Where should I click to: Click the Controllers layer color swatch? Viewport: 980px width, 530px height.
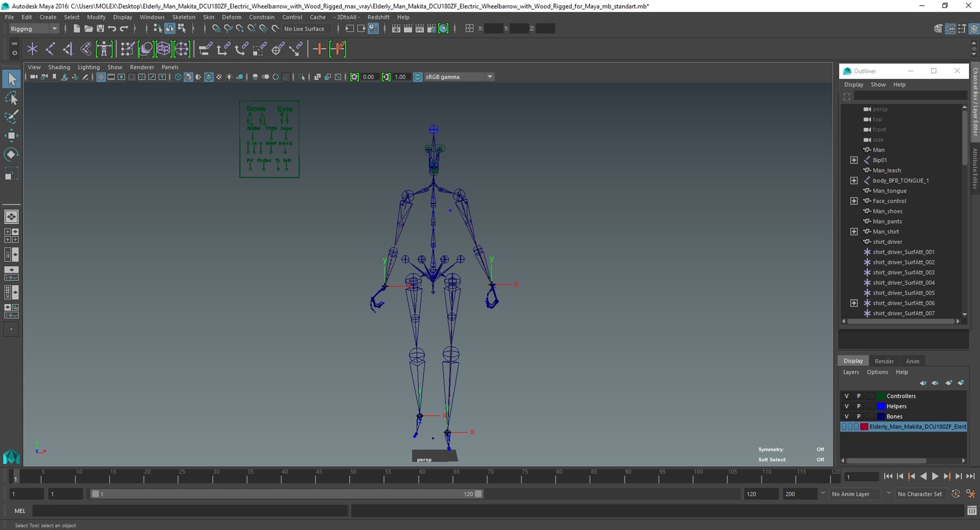pyautogui.click(x=881, y=396)
